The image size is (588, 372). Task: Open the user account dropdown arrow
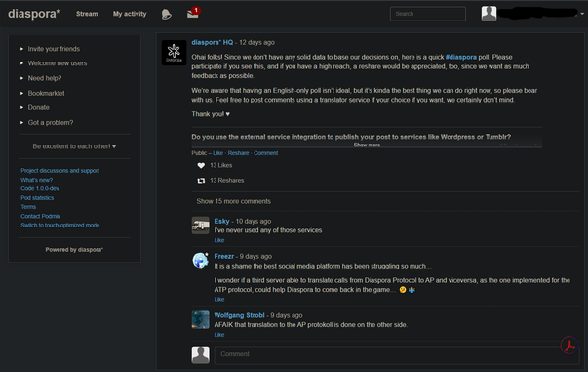(x=582, y=14)
